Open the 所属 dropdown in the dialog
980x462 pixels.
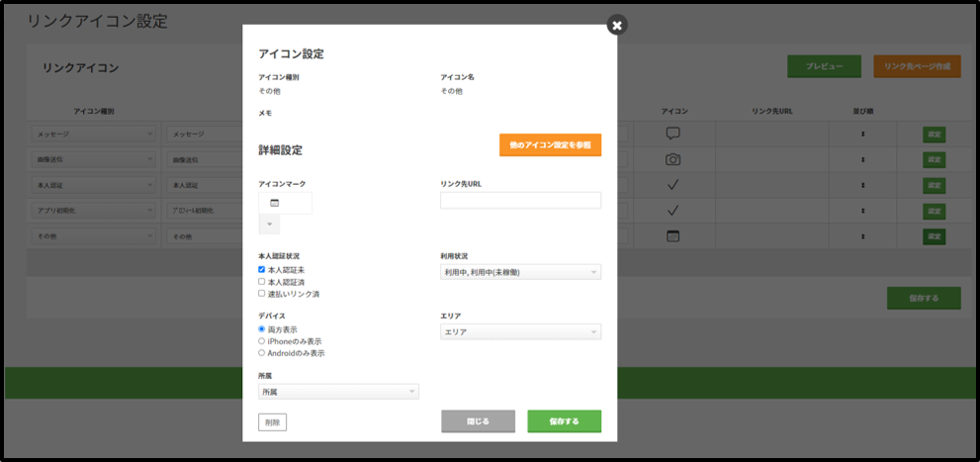point(338,392)
